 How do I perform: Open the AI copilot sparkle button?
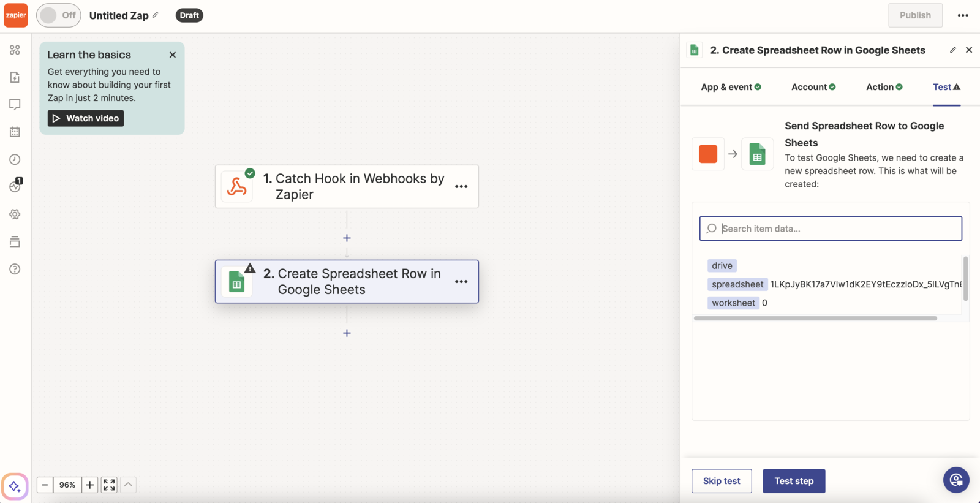point(15,486)
